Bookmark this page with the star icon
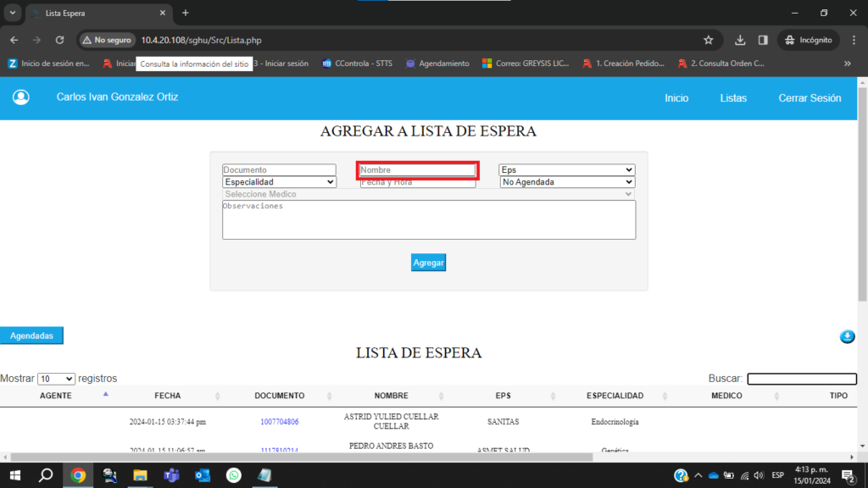The height and width of the screenshot is (488, 868). point(709,40)
